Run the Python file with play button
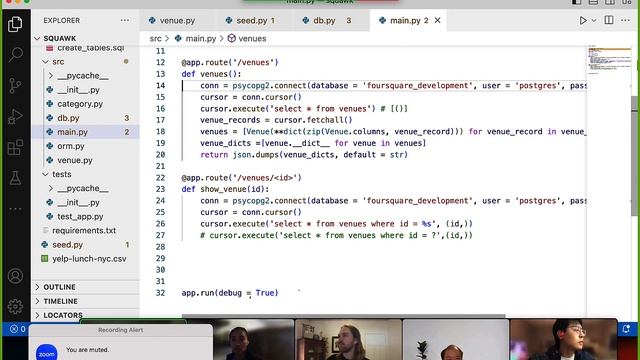The image size is (640, 360). [x=583, y=20]
